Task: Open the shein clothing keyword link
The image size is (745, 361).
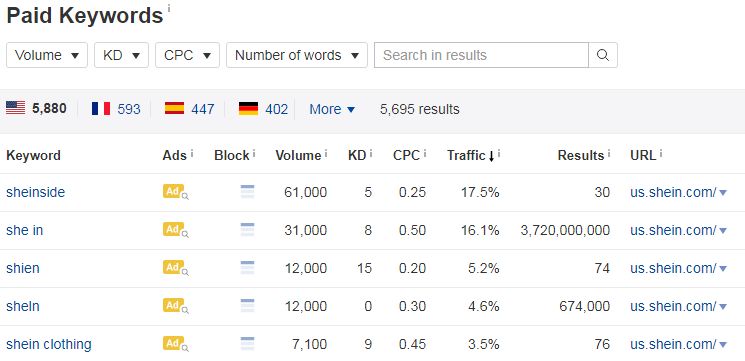Action: [x=49, y=344]
